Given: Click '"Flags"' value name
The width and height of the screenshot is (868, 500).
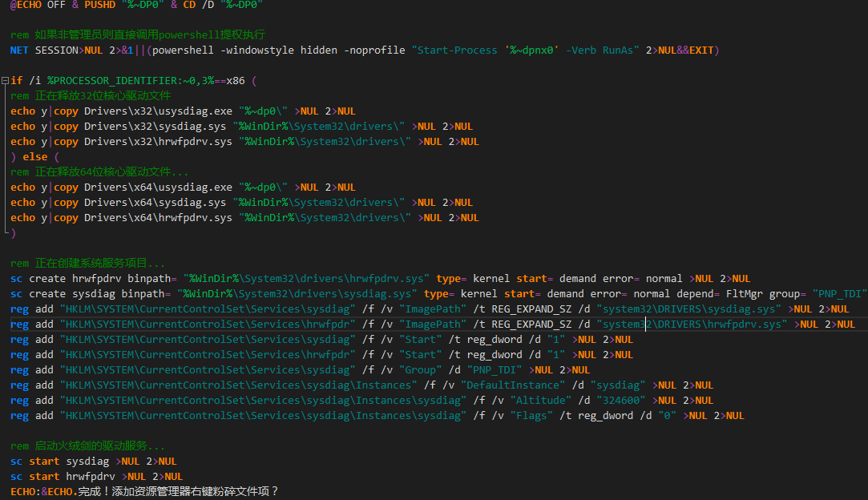Looking at the screenshot, I should (531, 416).
